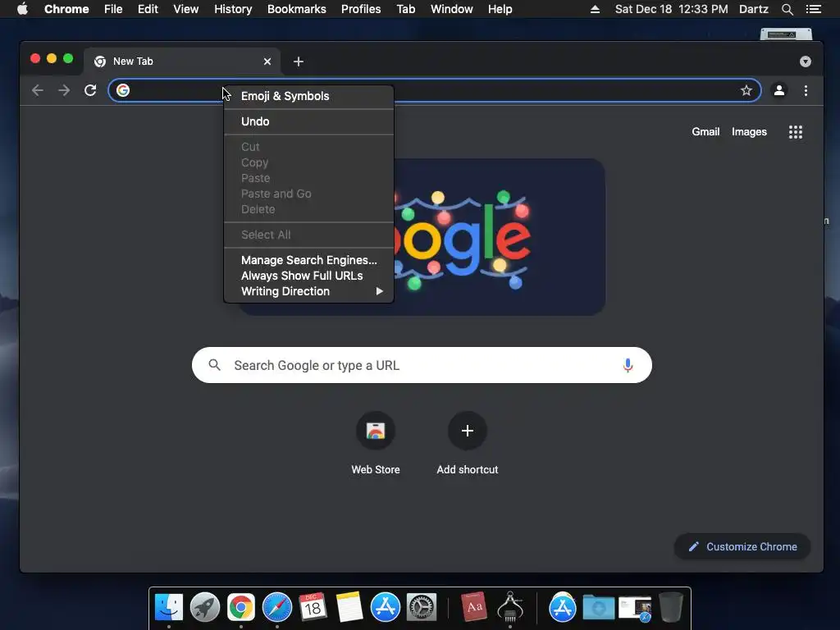Screen dimensions: 840x630
Task: Open the History menu
Action: click(233, 9)
